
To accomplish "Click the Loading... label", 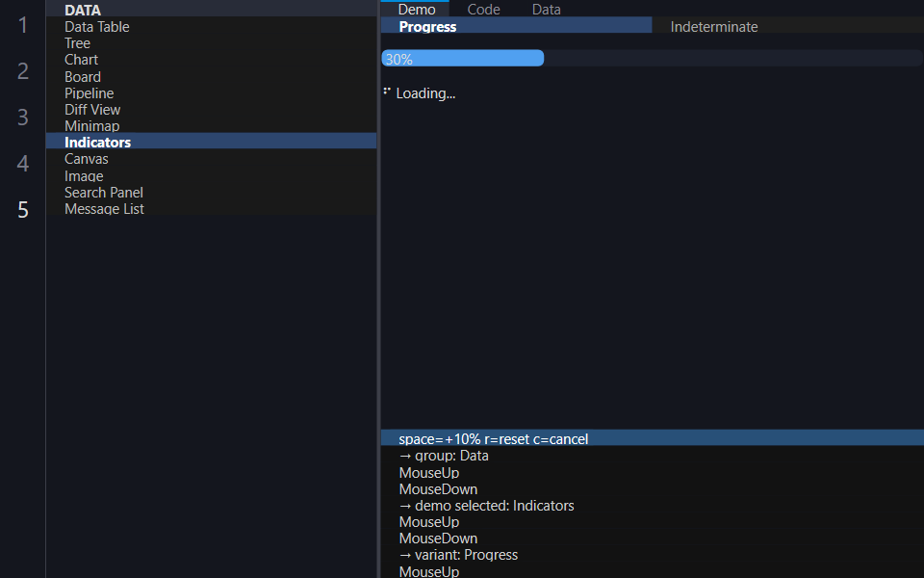I will pos(425,93).
